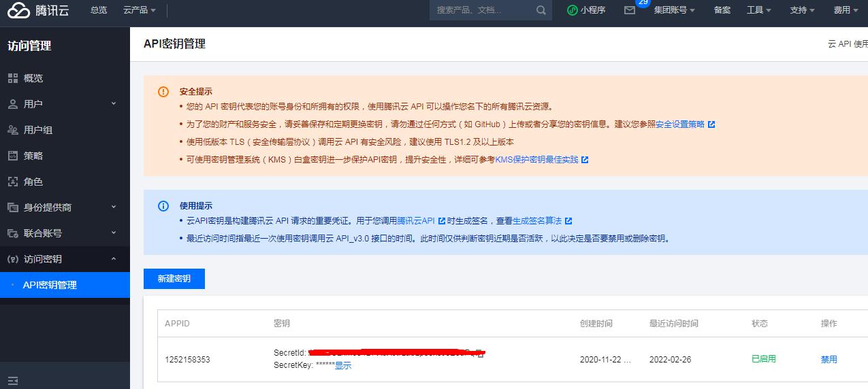Collapse the 访问密钥 sidebar section chevron
Viewport: 868px width, 389px height.
[x=114, y=258]
